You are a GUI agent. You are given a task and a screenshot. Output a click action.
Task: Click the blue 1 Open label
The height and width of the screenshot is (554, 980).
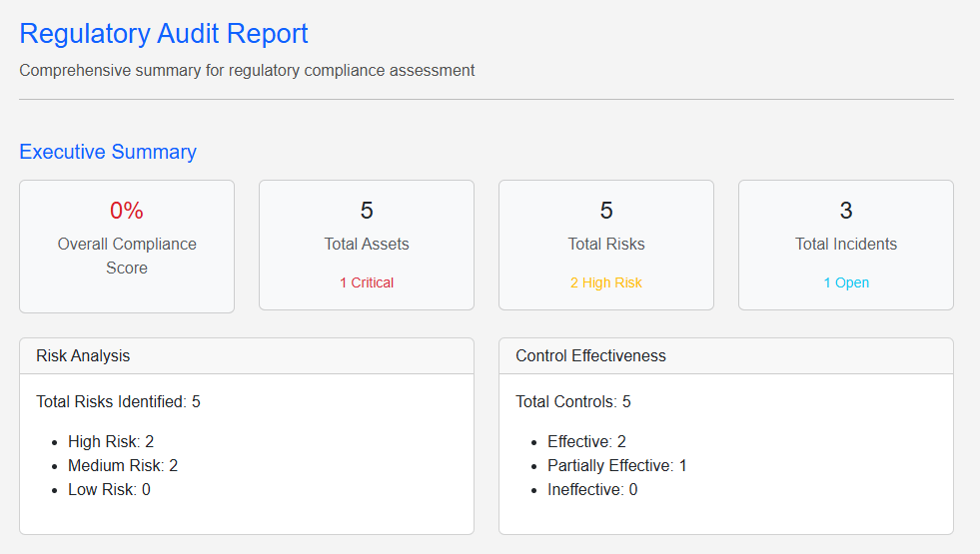pyautogui.click(x=846, y=282)
